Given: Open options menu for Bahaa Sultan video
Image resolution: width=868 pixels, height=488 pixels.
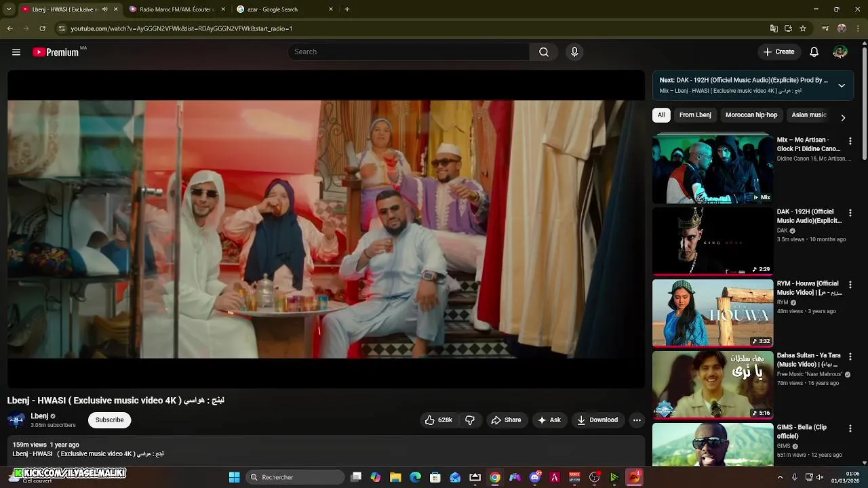Looking at the screenshot, I should (x=850, y=357).
